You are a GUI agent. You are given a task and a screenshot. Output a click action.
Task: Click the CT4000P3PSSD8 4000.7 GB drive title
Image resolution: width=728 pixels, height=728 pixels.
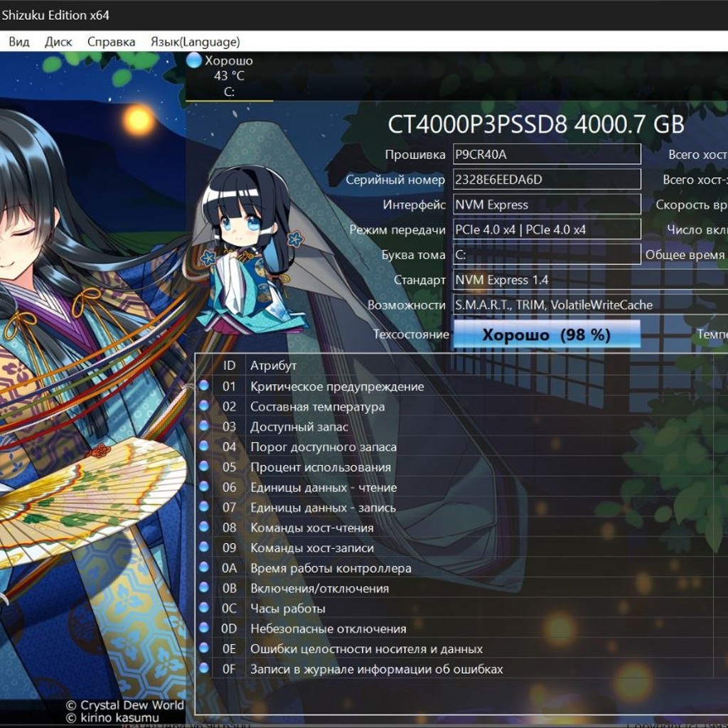point(536,124)
